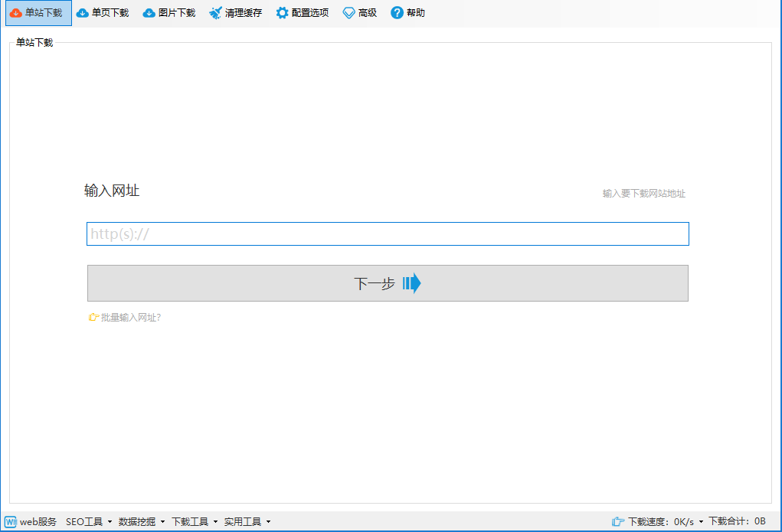This screenshot has height=532, width=782.
Task: Click the 清理缓存 broom icon
Action: click(x=215, y=13)
